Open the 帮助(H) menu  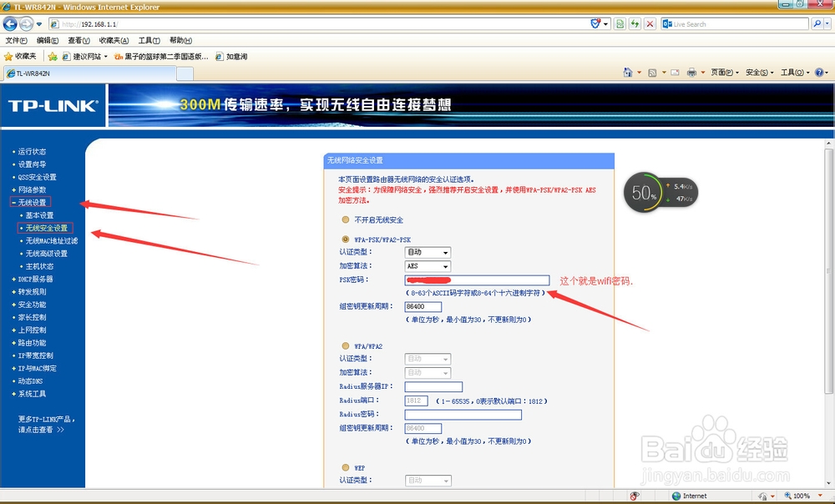[x=180, y=40]
